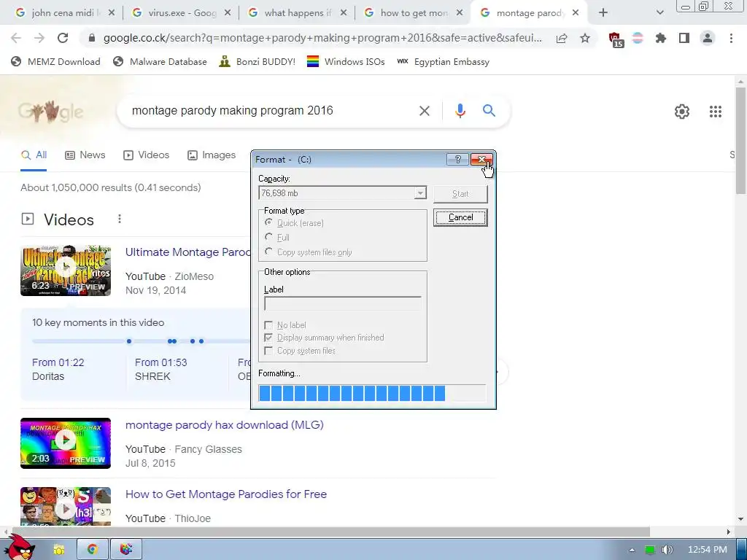
Task: Click the Formatting progress bar
Action: coord(372,393)
